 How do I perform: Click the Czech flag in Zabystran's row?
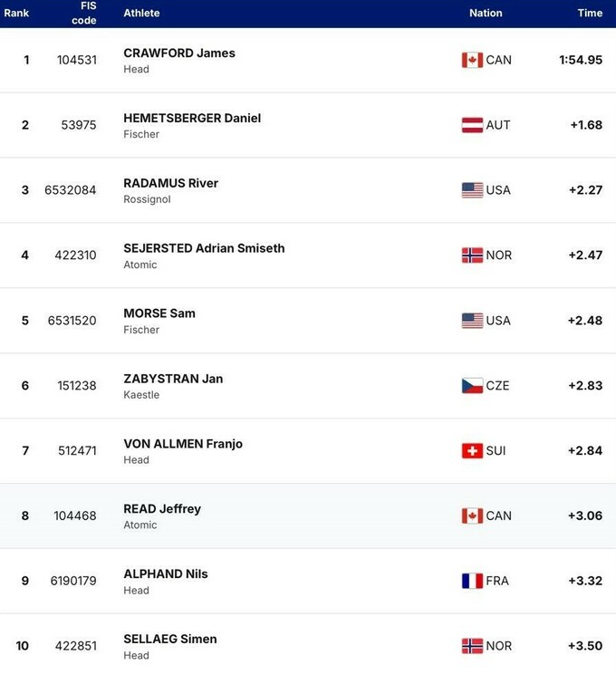[x=472, y=386]
